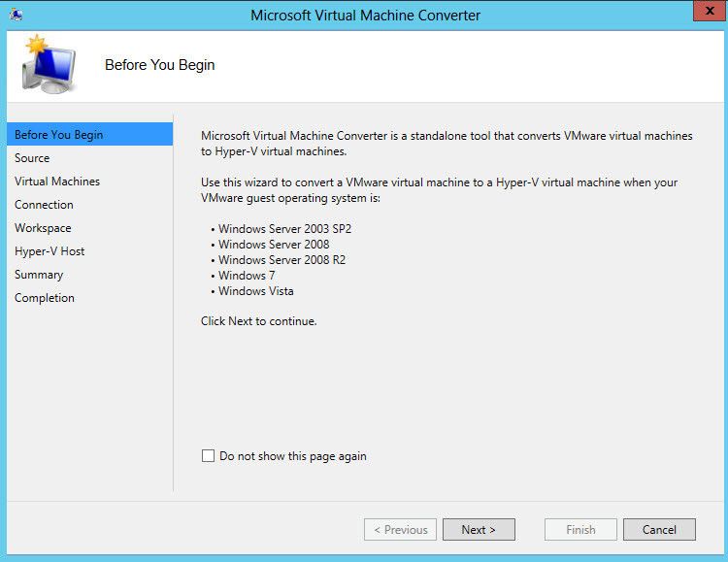Go to the Source step

point(89,158)
